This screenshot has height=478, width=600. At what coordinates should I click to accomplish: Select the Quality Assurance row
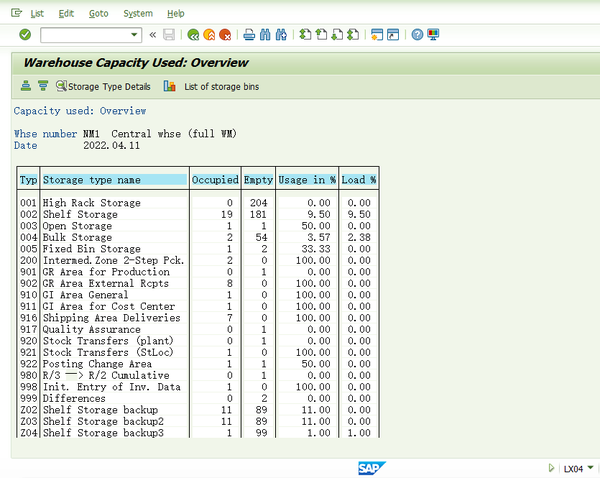pos(198,329)
